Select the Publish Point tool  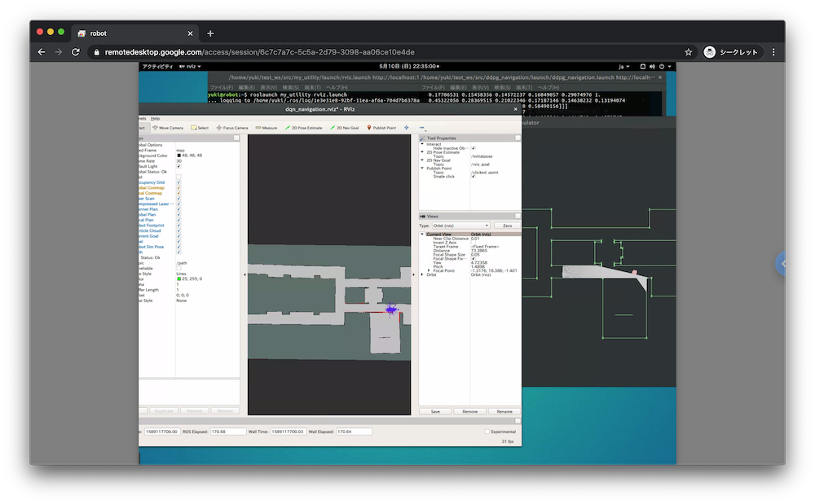point(382,128)
